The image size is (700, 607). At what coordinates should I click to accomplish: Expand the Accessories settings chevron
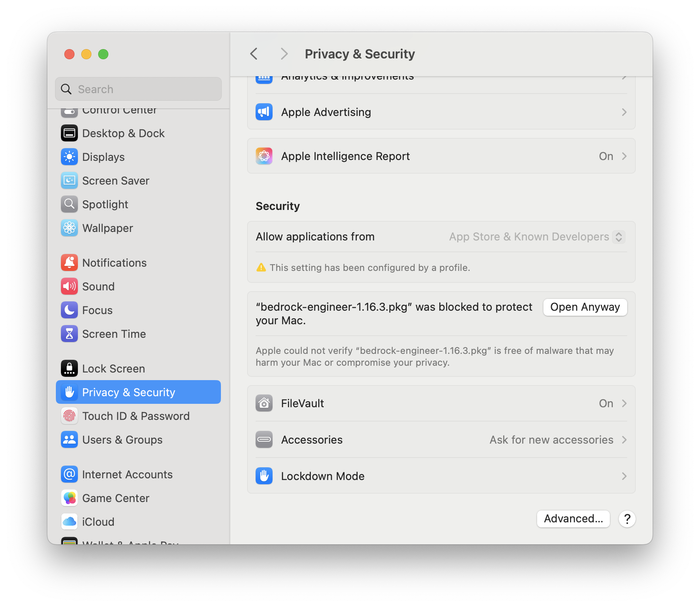[624, 439]
